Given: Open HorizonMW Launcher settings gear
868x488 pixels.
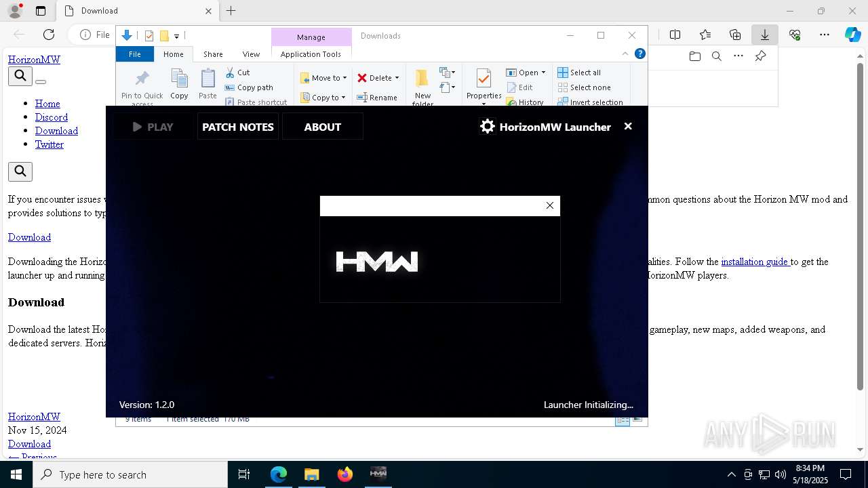Looking at the screenshot, I should (487, 127).
